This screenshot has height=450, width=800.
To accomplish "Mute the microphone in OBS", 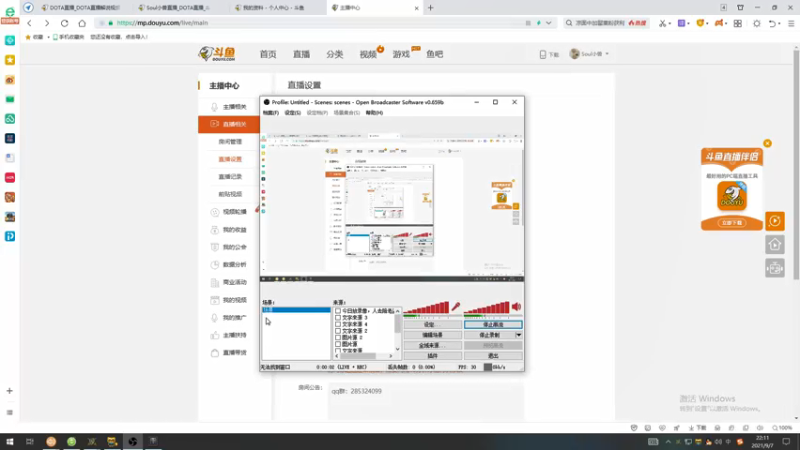I will click(456, 307).
